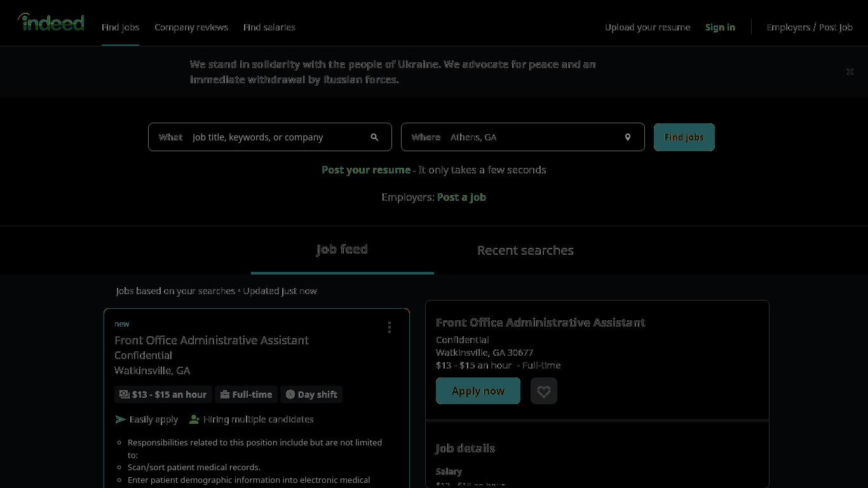
Task: Focus the Where location input field
Action: pyautogui.click(x=523, y=137)
